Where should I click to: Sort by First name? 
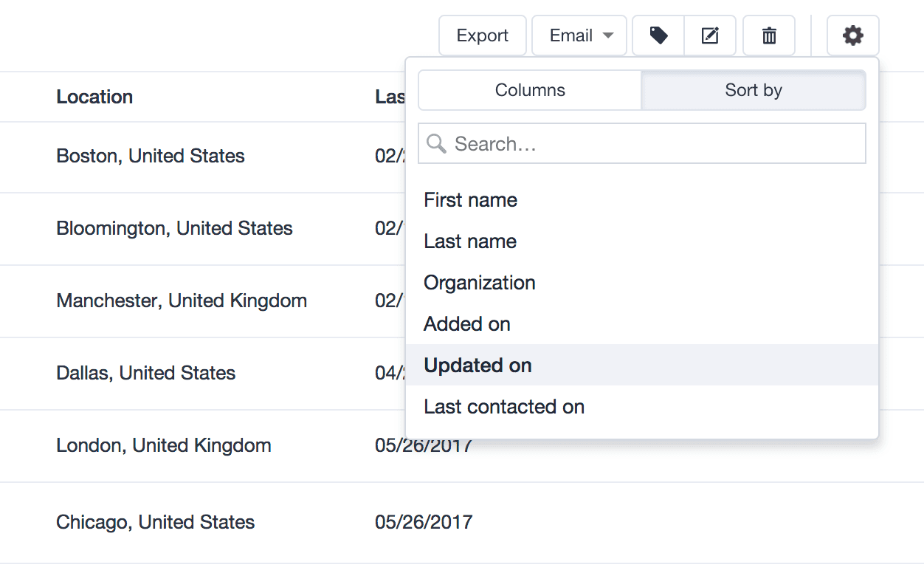[642, 200]
